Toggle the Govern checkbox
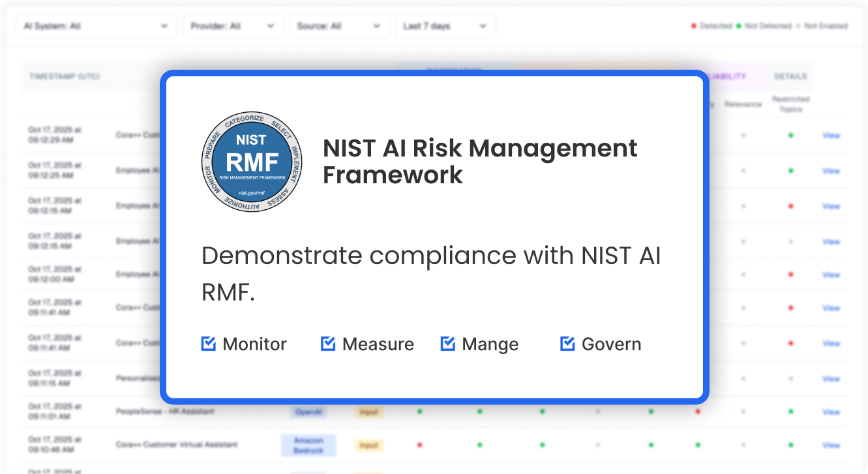 (x=567, y=344)
